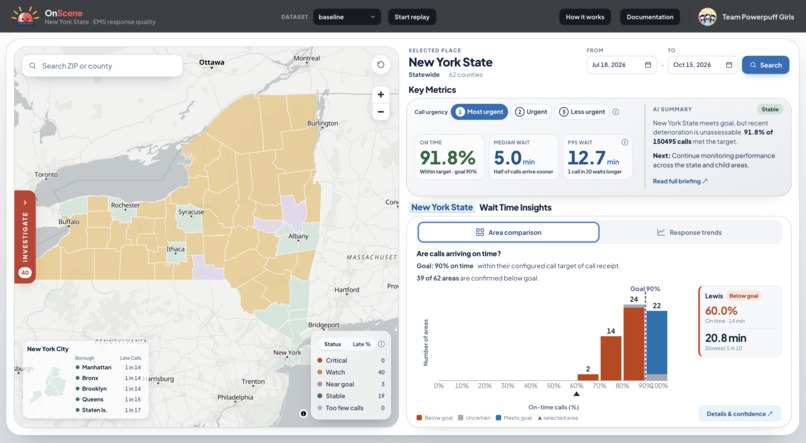Screen dimensions: 806x443
Task: Click the Below goal legend swatch under chart
Action: 419,418
